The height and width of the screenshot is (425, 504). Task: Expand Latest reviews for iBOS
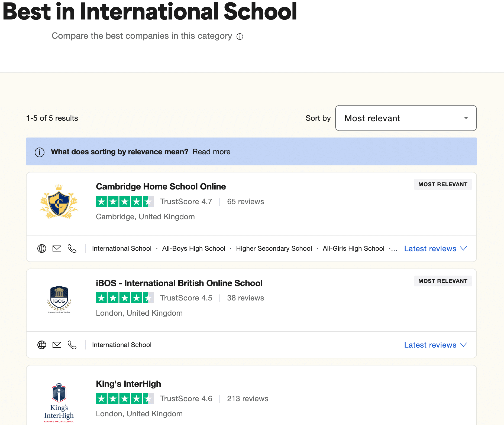pos(435,345)
